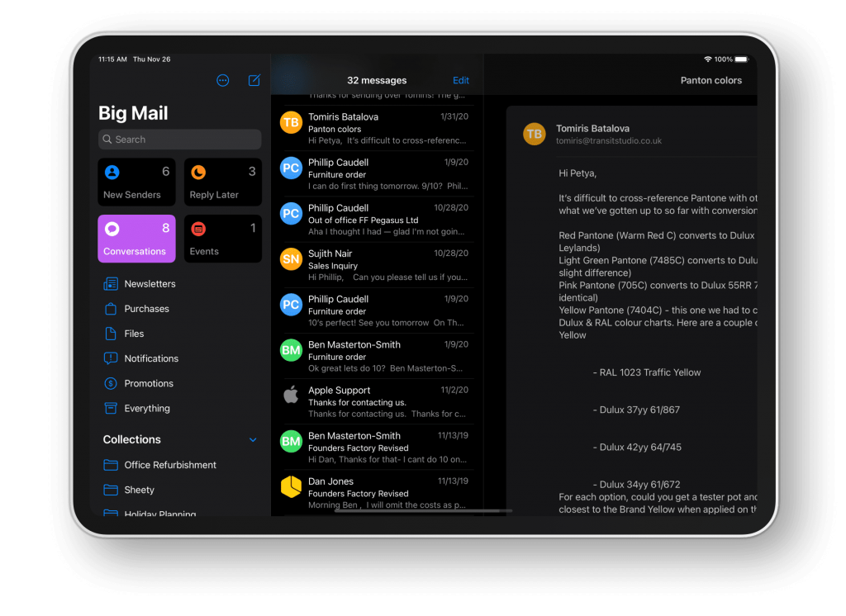Collapse the Collections section chevron
The image size is (846, 616).
[x=253, y=439]
